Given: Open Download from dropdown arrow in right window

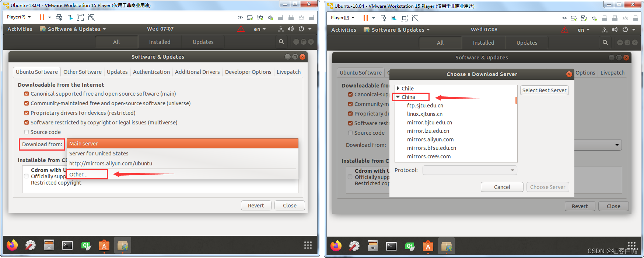Looking at the screenshot, I should pos(617,145).
